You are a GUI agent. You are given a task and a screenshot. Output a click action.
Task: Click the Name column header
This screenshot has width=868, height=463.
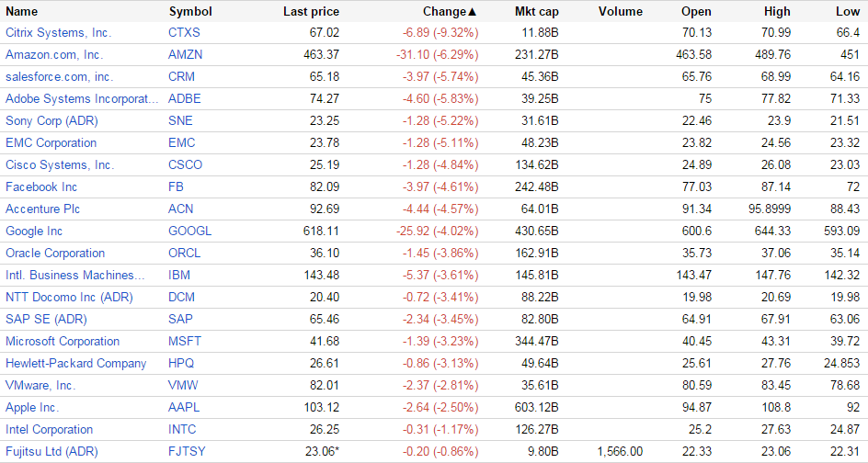point(22,12)
